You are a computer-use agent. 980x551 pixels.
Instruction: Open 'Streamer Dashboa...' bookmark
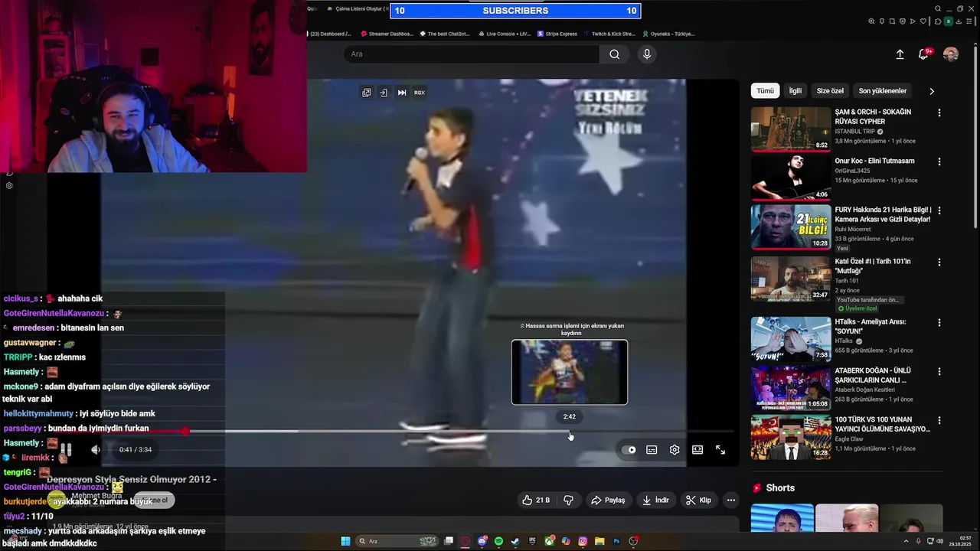point(387,34)
